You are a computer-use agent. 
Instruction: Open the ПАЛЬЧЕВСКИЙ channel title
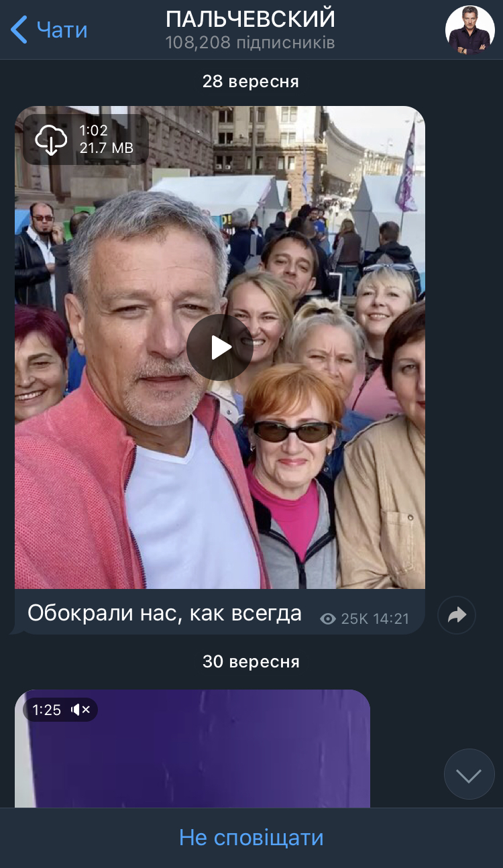250,19
